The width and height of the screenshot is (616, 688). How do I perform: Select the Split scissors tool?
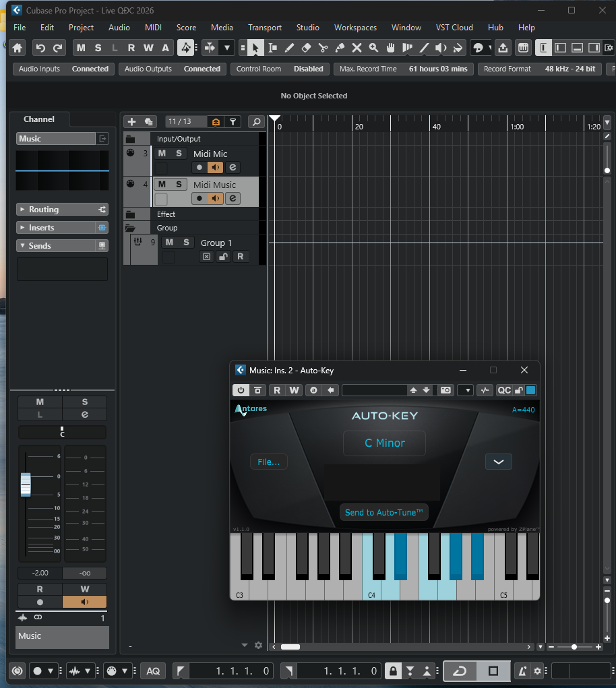[323, 48]
